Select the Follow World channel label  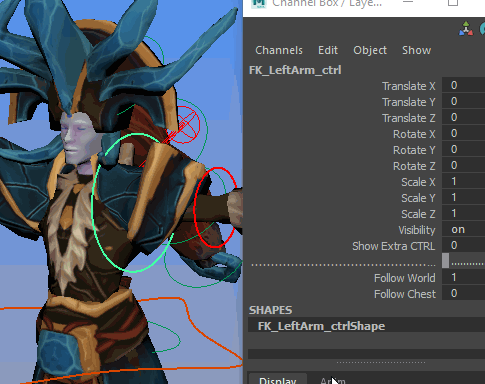point(405,278)
